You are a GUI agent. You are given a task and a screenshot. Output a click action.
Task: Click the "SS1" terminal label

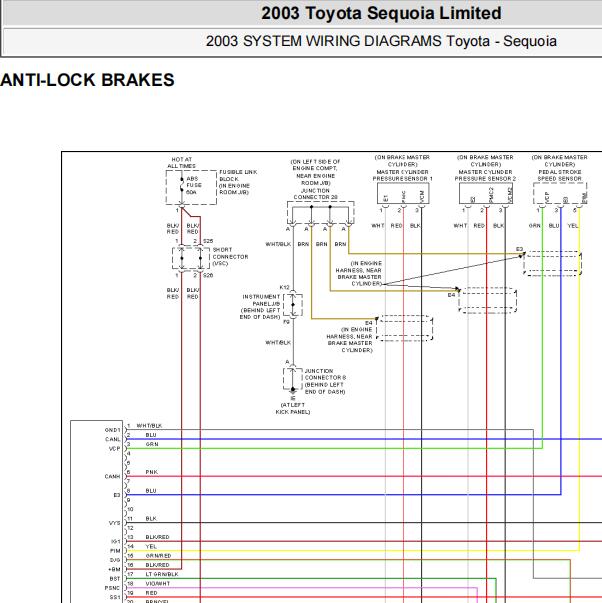point(115,597)
